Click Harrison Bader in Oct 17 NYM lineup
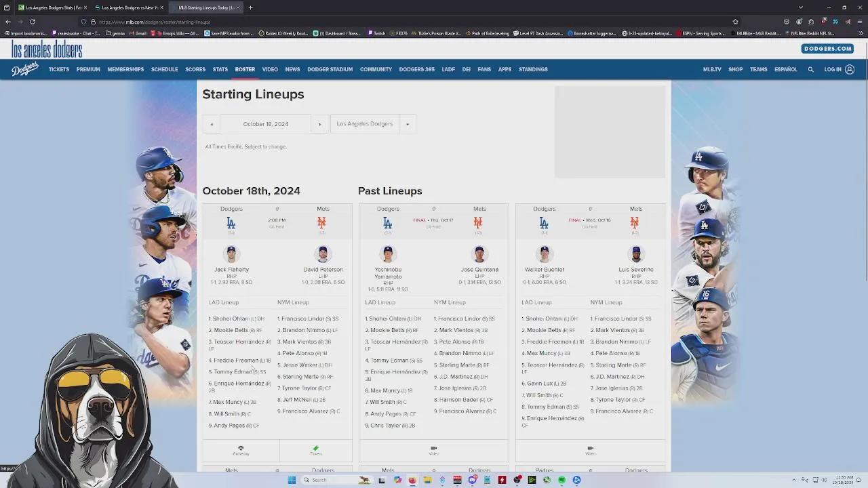 pyautogui.click(x=459, y=400)
